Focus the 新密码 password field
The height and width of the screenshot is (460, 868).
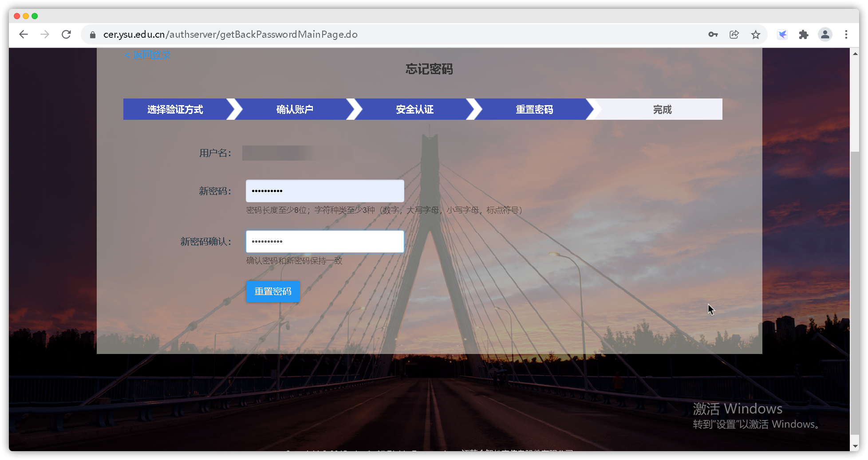coord(325,191)
